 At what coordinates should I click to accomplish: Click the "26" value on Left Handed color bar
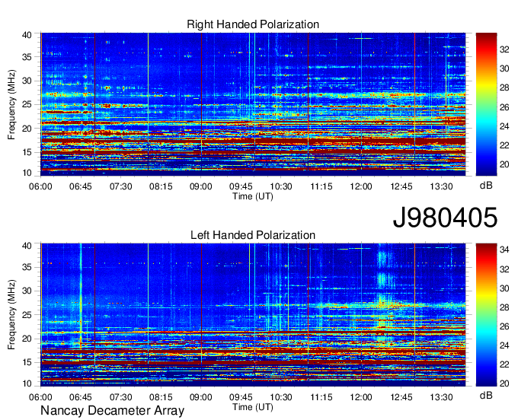pyautogui.click(x=504, y=326)
